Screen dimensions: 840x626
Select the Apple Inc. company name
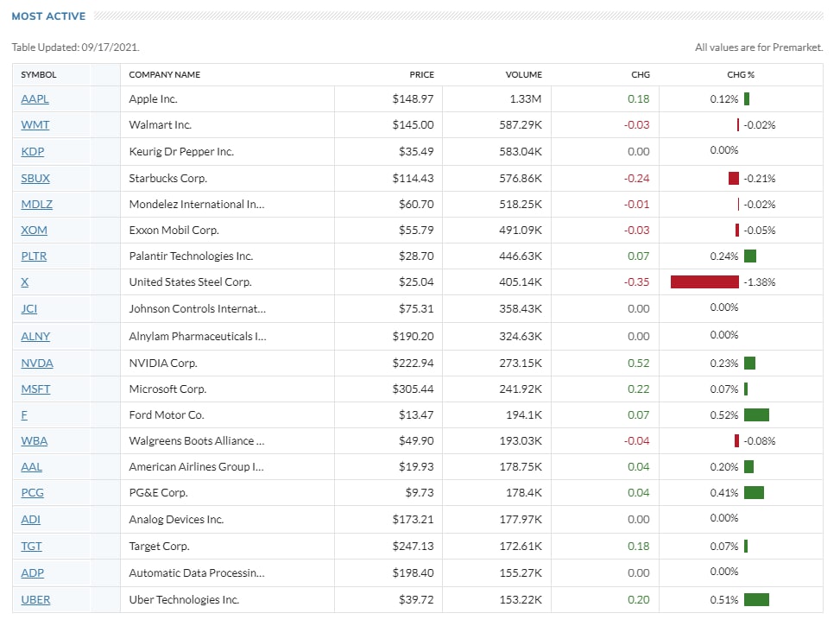click(153, 99)
